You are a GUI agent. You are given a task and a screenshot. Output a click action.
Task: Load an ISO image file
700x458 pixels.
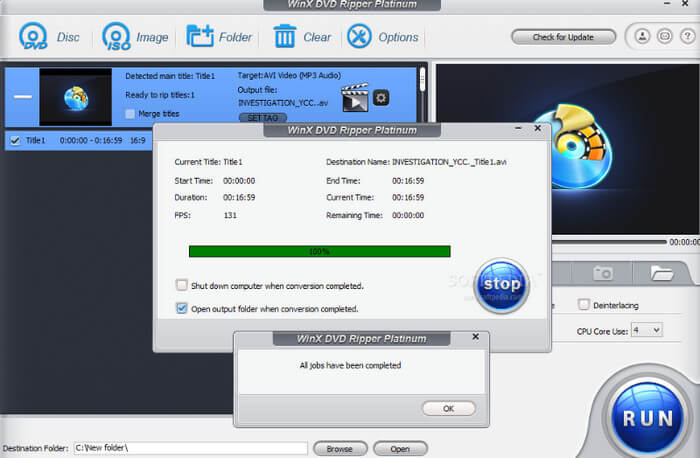[135, 37]
